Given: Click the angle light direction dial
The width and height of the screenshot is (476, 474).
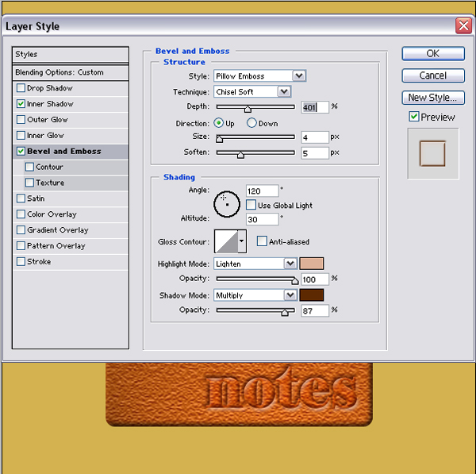Looking at the screenshot, I should 227,204.
